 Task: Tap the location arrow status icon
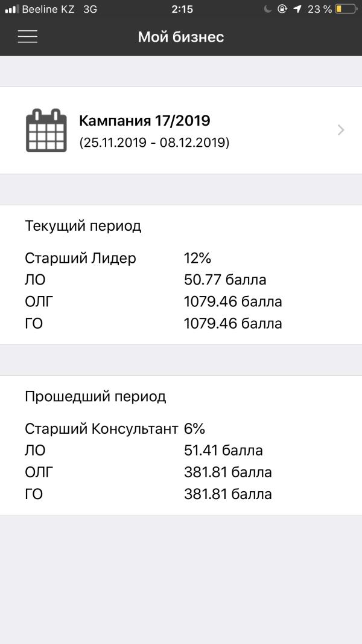[x=297, y=9]
